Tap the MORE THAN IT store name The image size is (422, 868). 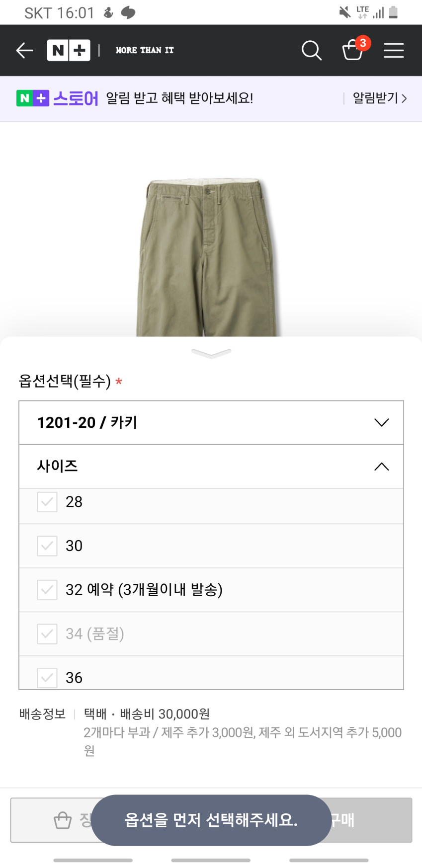pyautogui.click(x=145, y=50)
